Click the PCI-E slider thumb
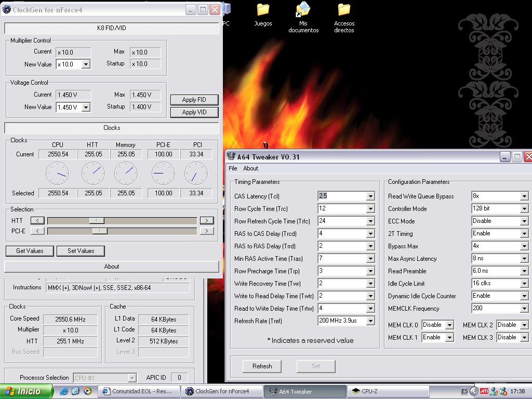This screenshot has width=532, height=399. pos(100,231)
